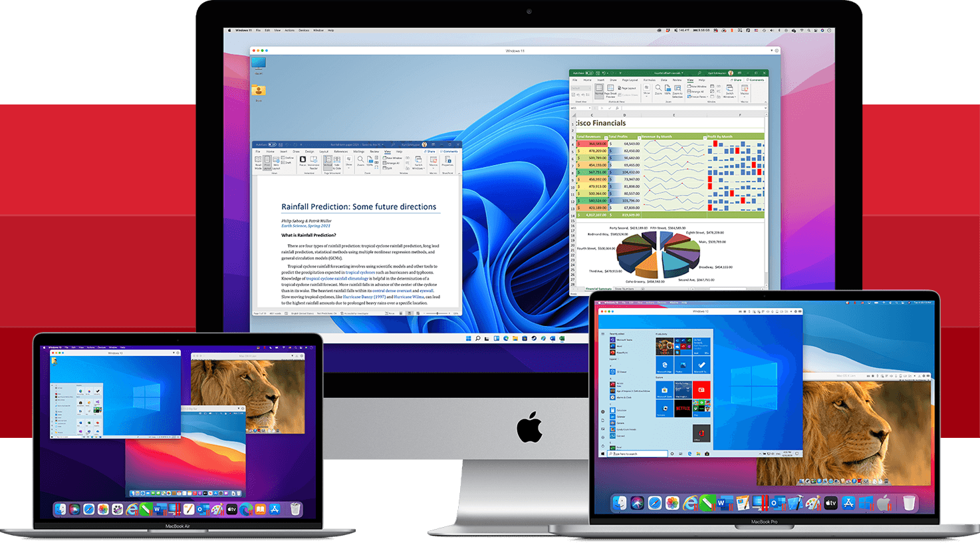This screenshot has height=543, width=980.
Task: Choose Side to Side page movement in Word
Action: [x=337, y=163]
